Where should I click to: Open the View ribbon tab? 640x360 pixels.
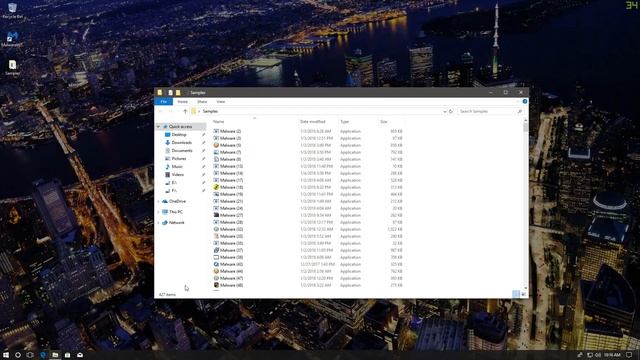tap(221, 102)
